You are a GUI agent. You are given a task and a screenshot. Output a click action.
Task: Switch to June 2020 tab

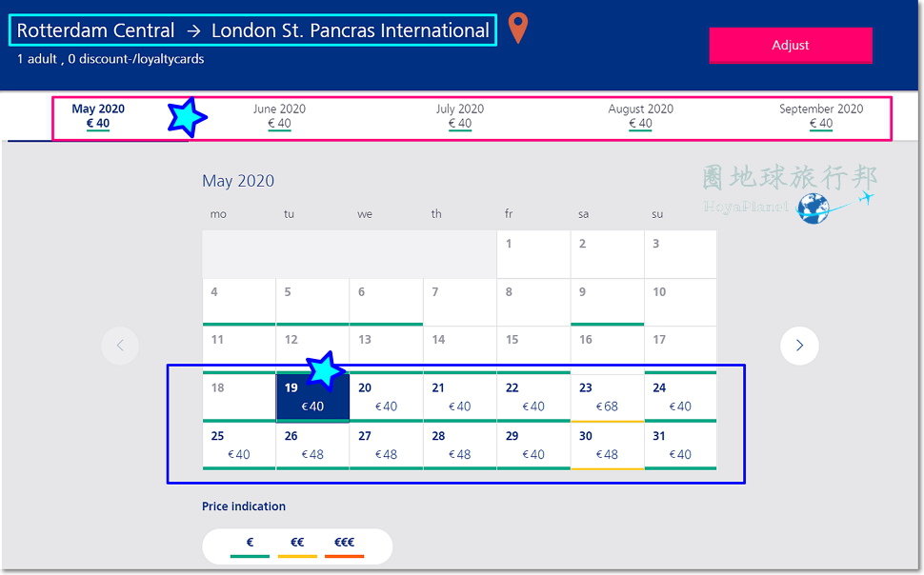pos(279,116)
